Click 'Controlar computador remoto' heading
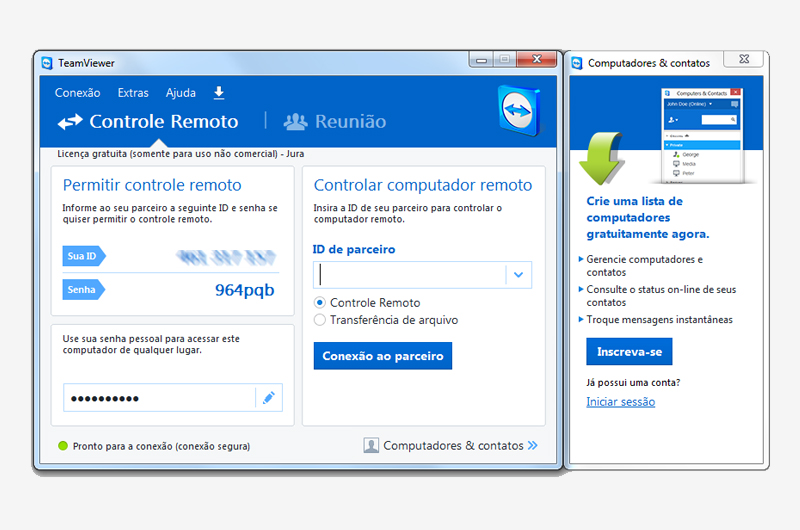800x530 pixels. (423, 185)
